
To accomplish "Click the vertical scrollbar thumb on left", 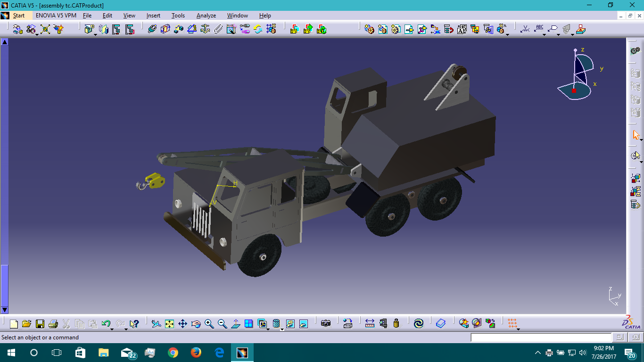I will click(x=4, y=285).
